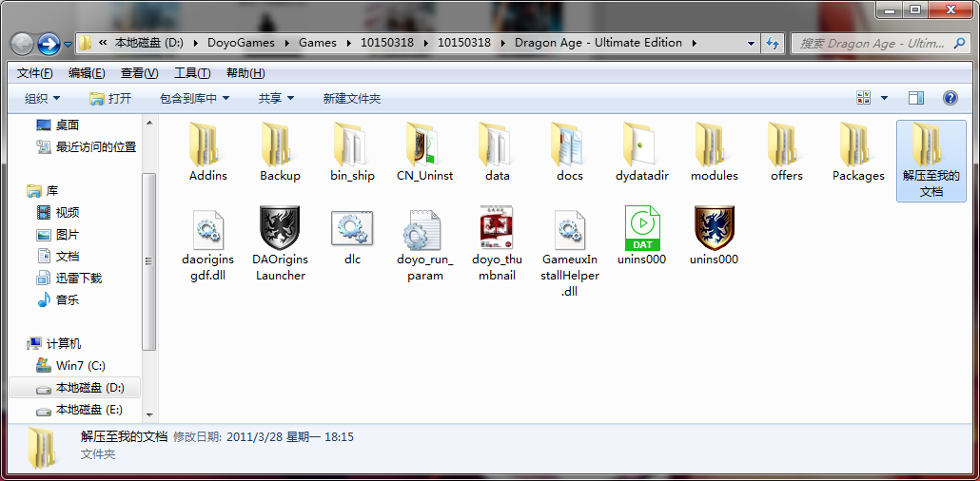Open the 查看(V) menu
The width and height of the screenshot is (980, 481).
(x=139, y=73)
